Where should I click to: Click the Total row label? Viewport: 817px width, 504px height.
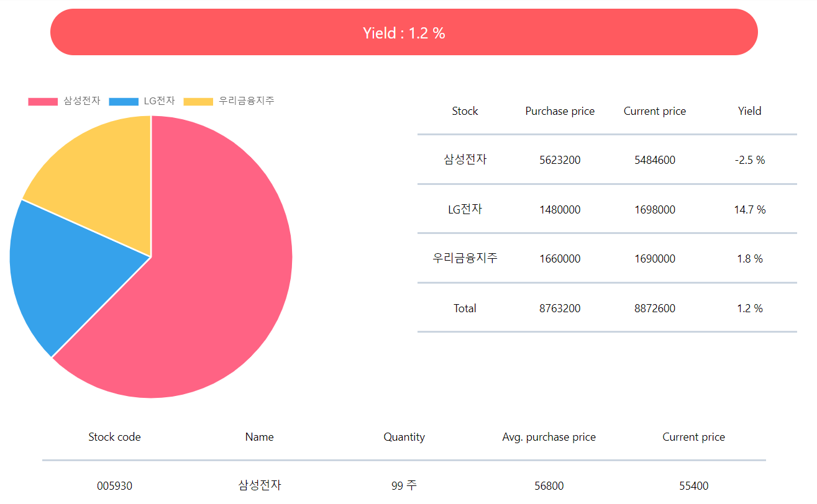465,308
